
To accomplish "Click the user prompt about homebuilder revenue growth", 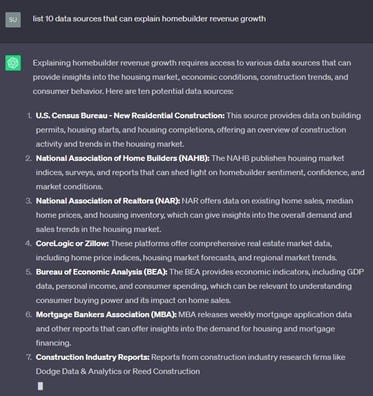I will pyautogui.click(x=149, y=19).
